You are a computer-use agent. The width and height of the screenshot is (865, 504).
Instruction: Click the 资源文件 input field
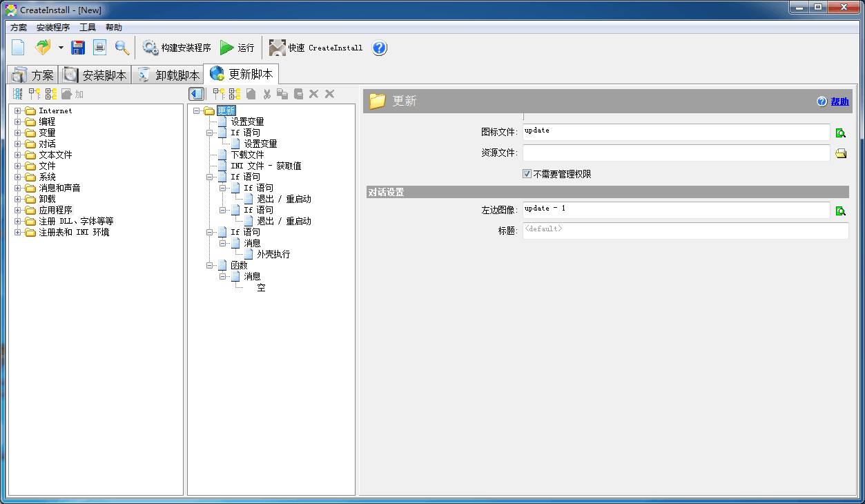pos(676,153)
